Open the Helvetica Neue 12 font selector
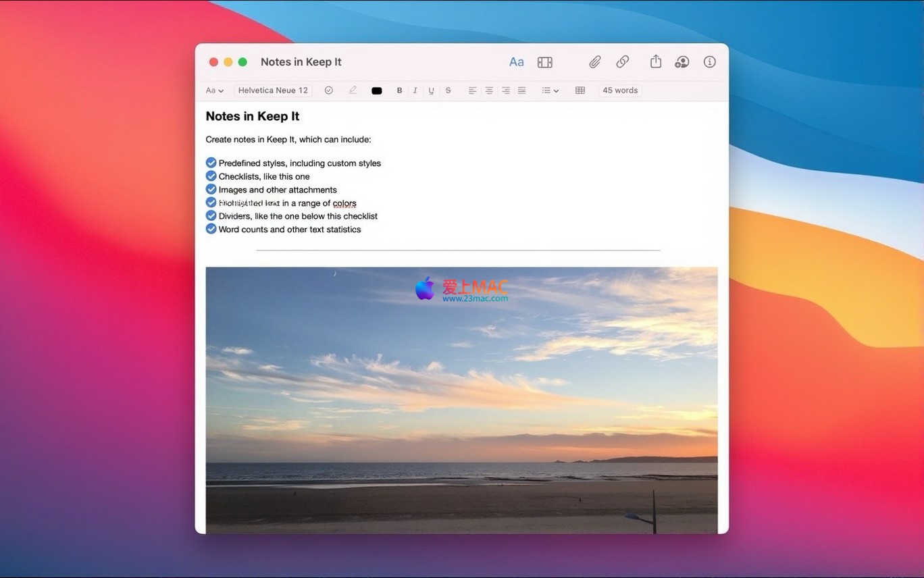Image resolution: width=924 pixels, height=578 pixels. tap(273, 90)
